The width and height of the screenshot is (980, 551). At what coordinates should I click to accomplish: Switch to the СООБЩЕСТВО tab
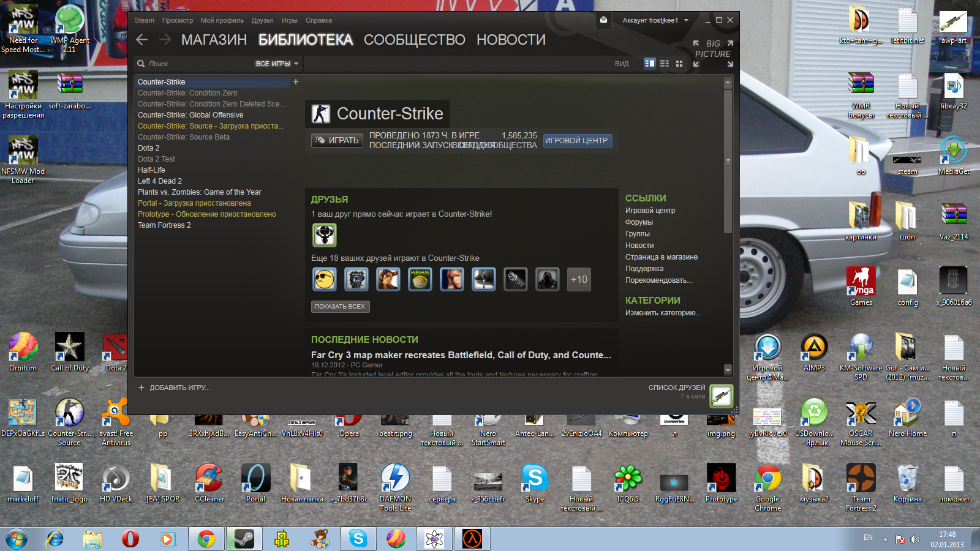415,40
